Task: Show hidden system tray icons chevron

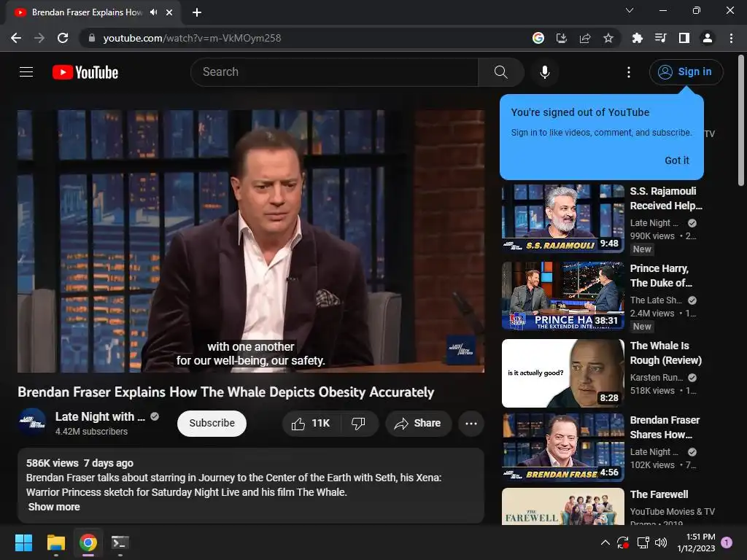Action: coord(605,542)
